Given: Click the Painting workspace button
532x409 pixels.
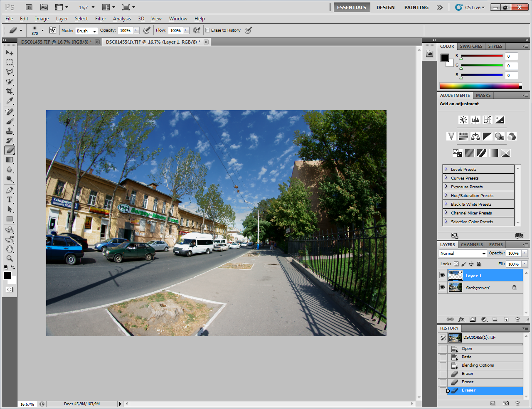Looking at the screenshot, I should (x=416, y=7).
